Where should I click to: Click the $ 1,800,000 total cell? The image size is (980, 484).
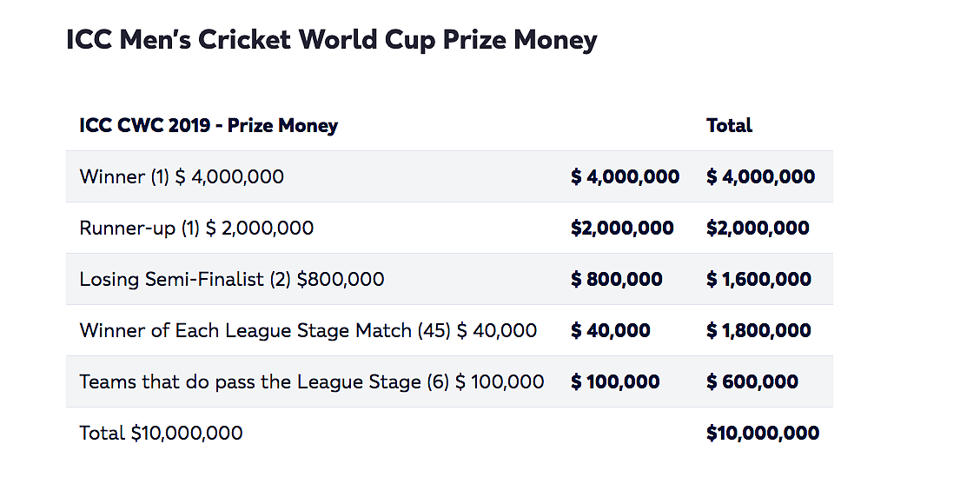click(758, 331)
